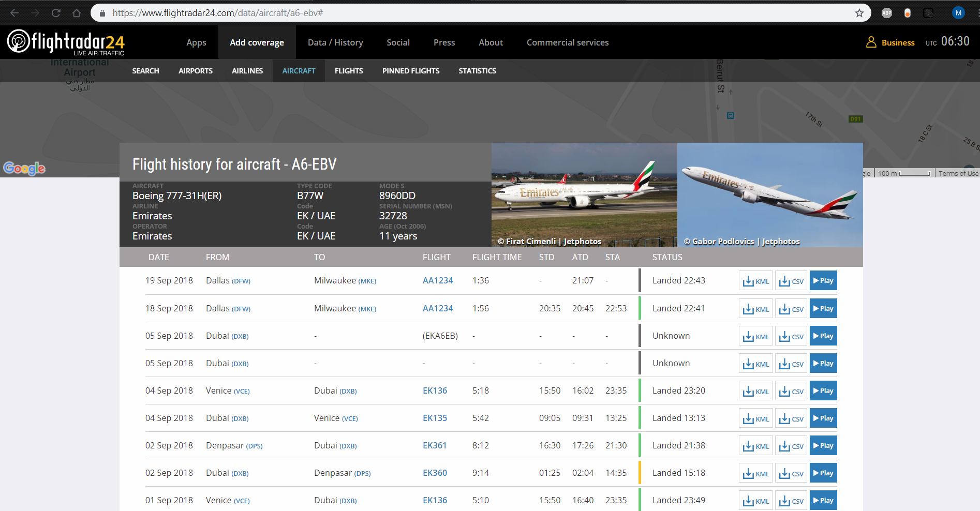Click the UTC clock display
980x511 pixels.
[947, 42]
